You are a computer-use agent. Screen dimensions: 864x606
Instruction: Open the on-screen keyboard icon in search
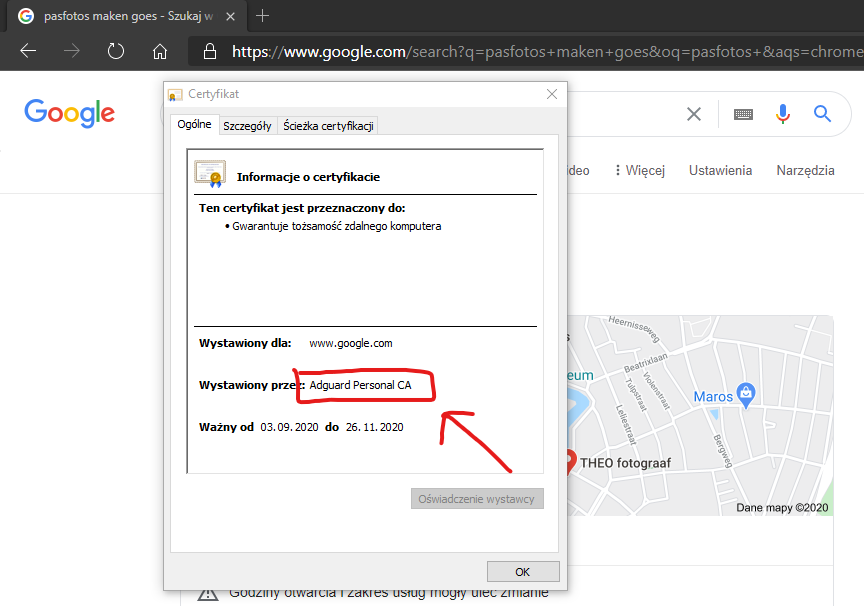(x=743, y=114)
